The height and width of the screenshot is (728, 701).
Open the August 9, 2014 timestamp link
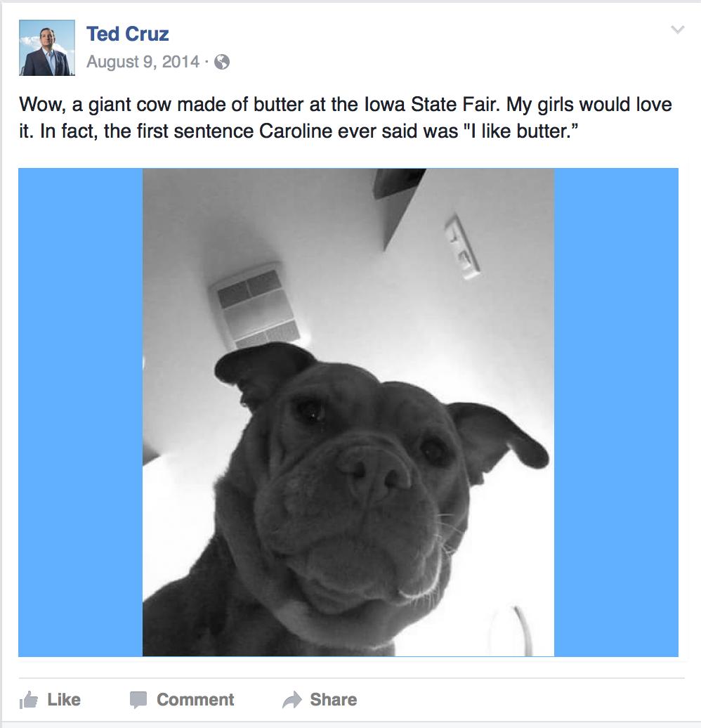143,62
